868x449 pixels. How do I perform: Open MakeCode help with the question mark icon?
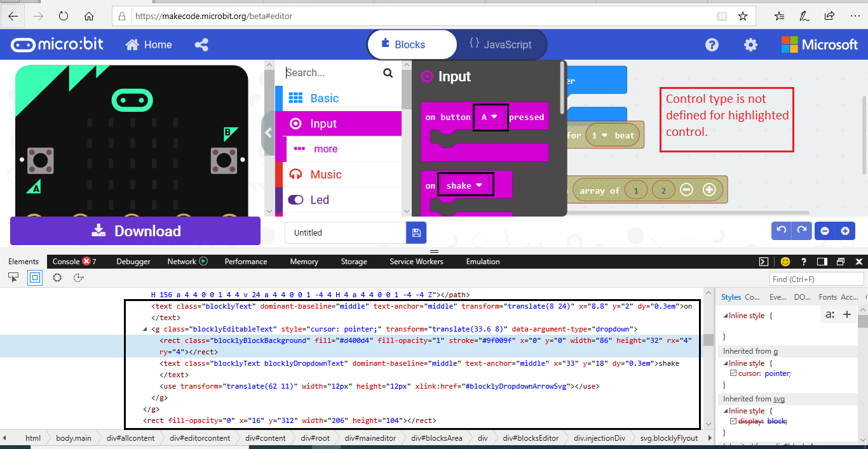click(712, 44)
